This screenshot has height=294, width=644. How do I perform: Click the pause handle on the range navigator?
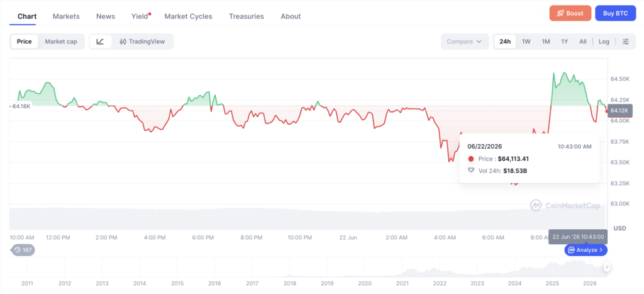607,267
